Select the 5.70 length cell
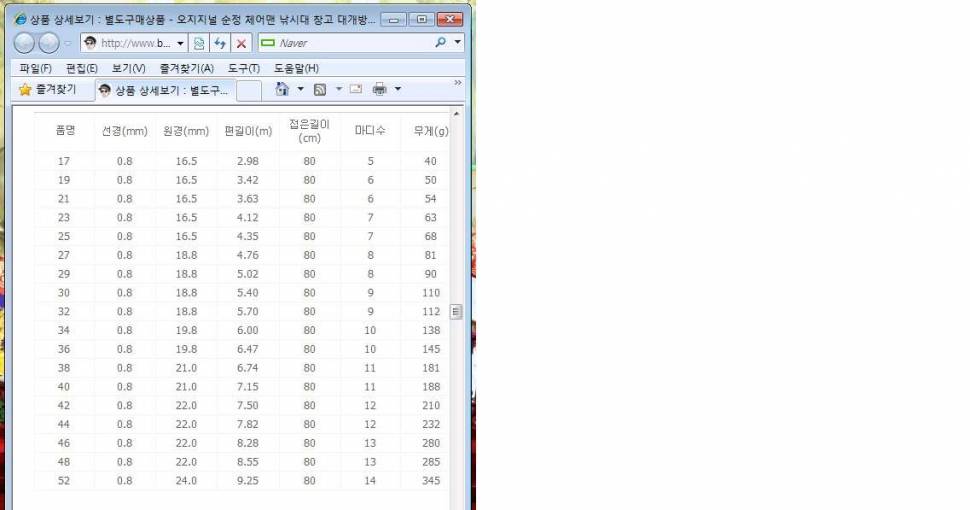This screenshot has width=970, height=510. coord(247,311)
